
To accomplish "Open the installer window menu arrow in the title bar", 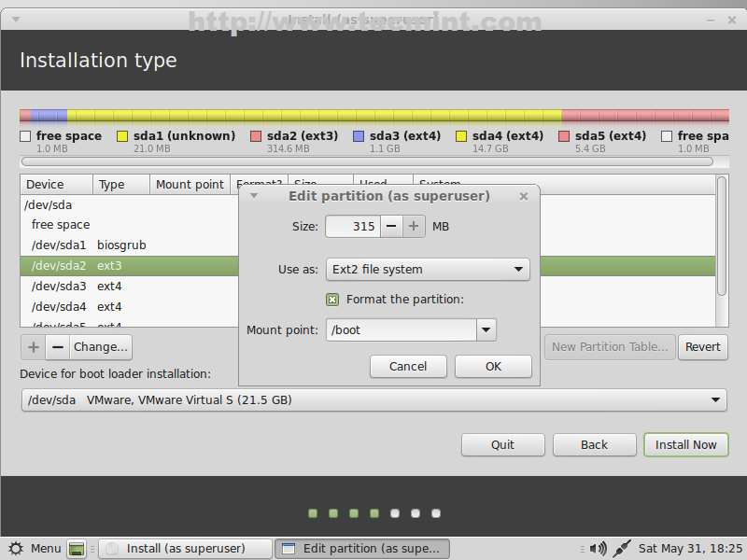I will click(16, 20).
